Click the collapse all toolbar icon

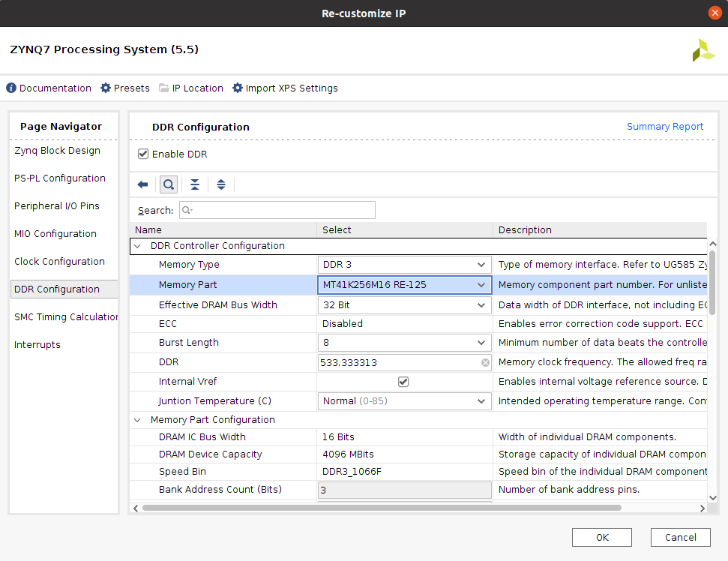[x=195, y=184]
